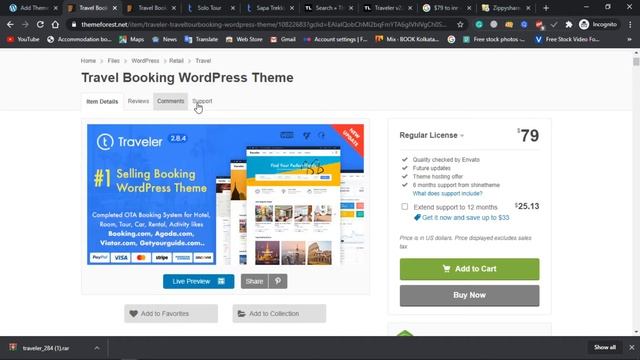
Task: Open Gmail bookmark
Action: [x=283, y=39]
